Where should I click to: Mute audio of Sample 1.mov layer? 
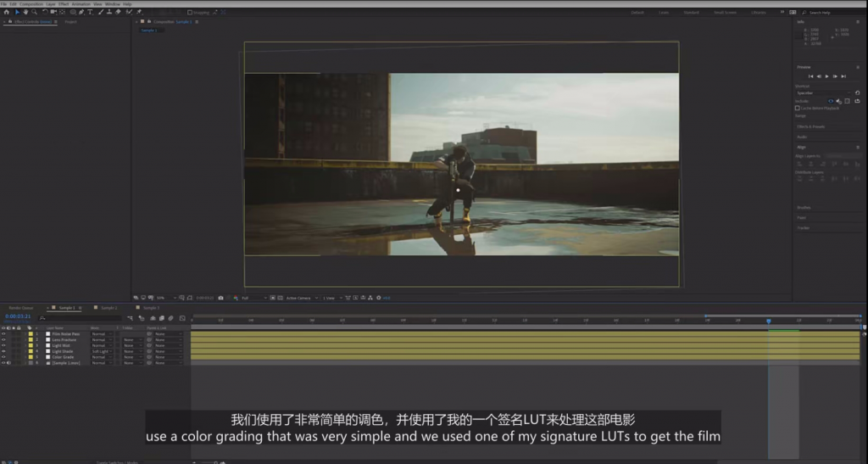click(x=8, y=363)
